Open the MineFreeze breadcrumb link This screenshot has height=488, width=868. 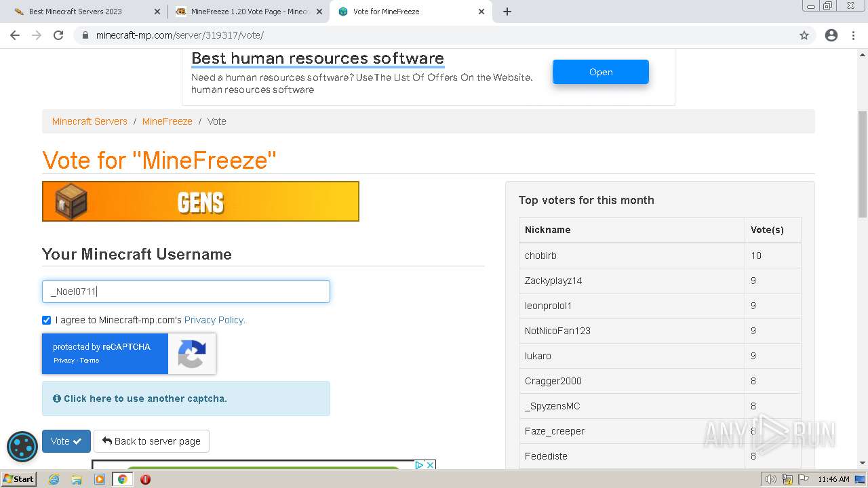(x=167, y=121)
